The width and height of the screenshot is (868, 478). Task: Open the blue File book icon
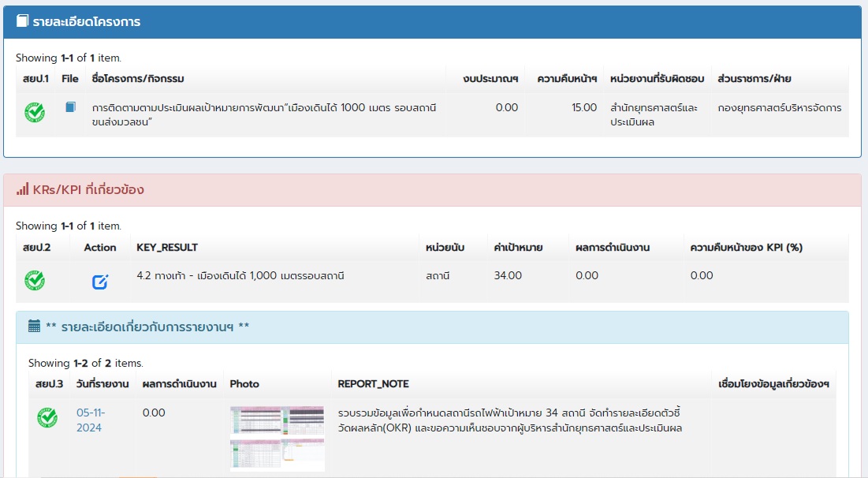[70, 107]
